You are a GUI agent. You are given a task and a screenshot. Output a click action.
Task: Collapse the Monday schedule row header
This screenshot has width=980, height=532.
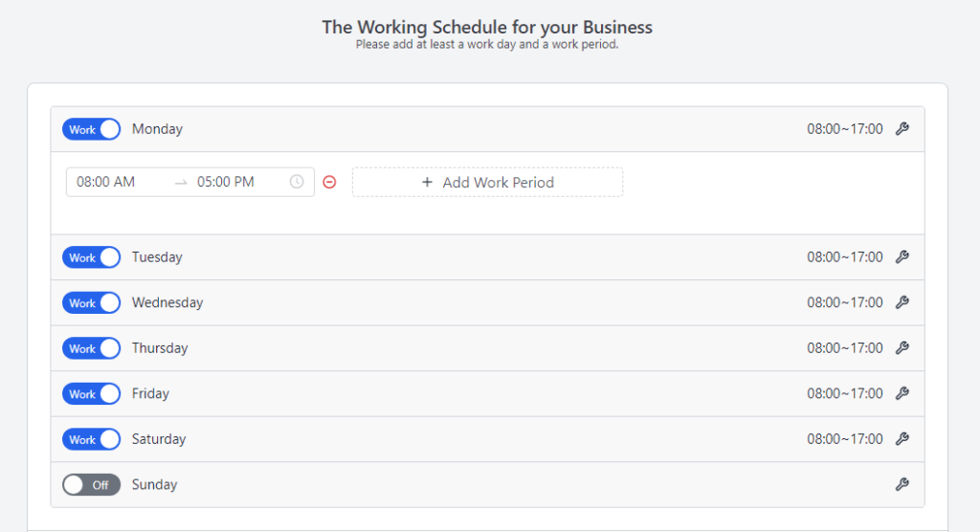(487, 129)
